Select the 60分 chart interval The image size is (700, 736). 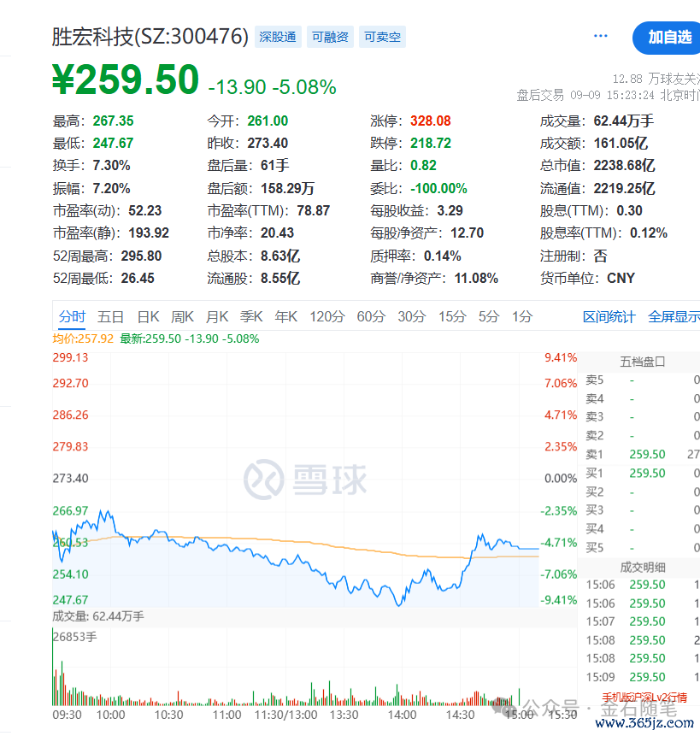pyautogui.click(x=371, y=317)
